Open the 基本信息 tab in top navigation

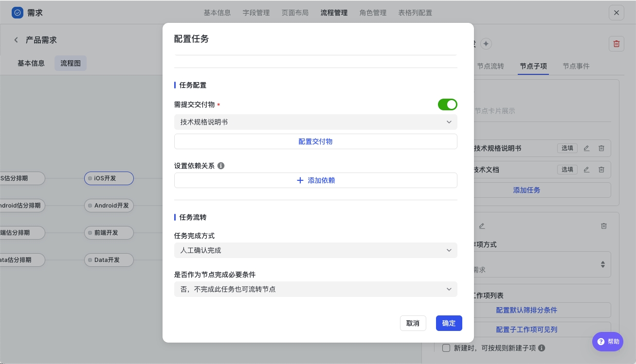217,13
